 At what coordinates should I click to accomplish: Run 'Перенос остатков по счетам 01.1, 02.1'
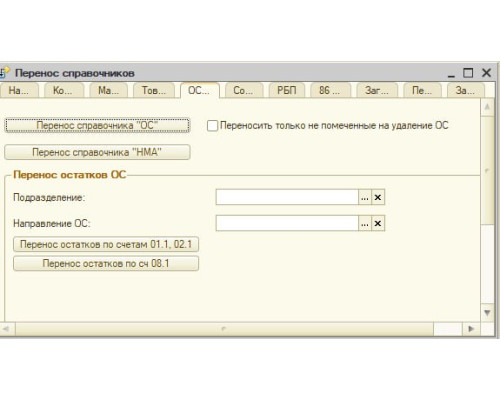point(106,244)
